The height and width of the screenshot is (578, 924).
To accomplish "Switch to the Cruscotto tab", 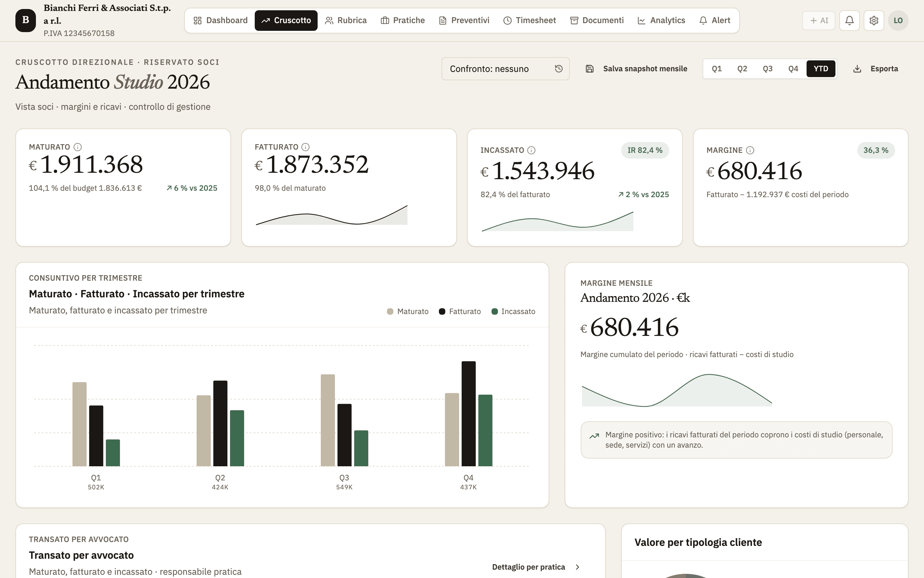I will tap(286, 20).
